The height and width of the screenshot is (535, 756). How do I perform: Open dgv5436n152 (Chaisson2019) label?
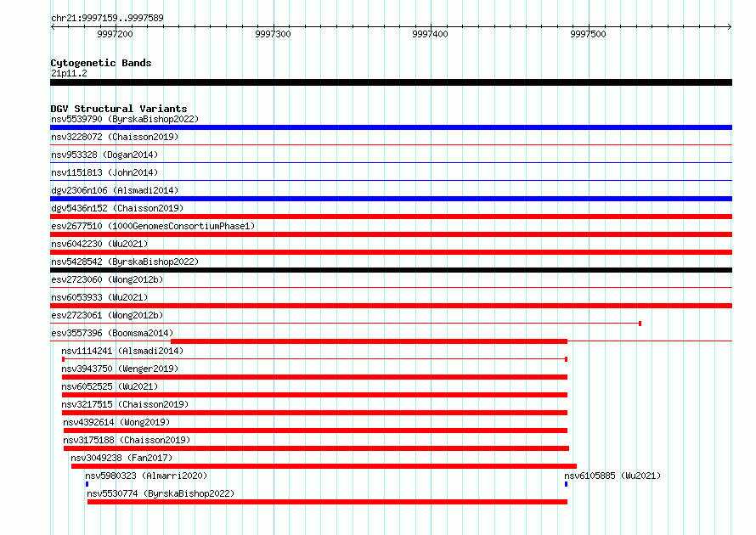click(117, 208)
